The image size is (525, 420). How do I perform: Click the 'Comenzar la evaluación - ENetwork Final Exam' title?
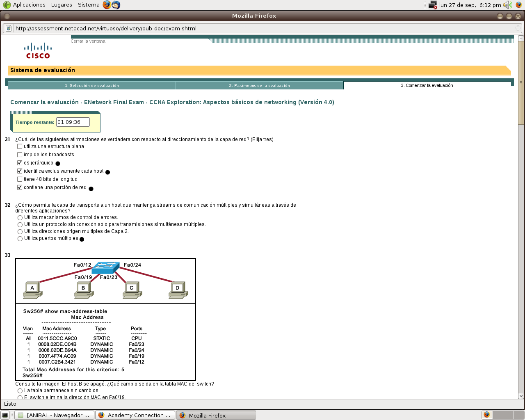coord(172,102)
